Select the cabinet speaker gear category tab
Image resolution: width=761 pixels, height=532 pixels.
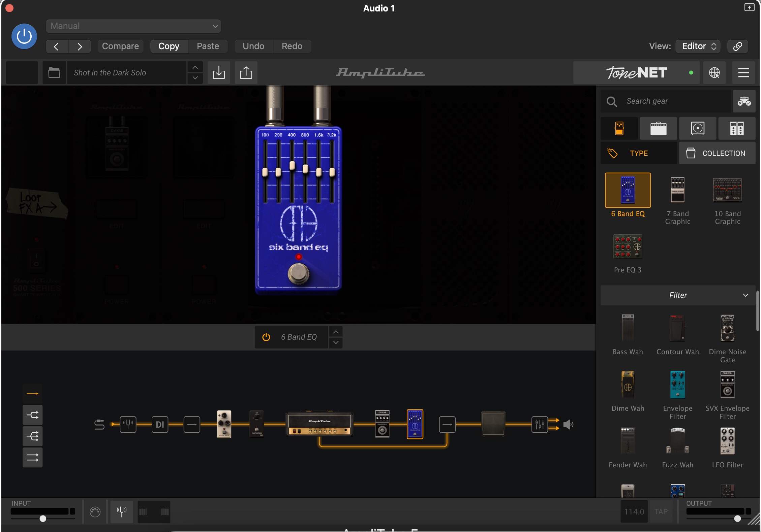tap(698, 128)
